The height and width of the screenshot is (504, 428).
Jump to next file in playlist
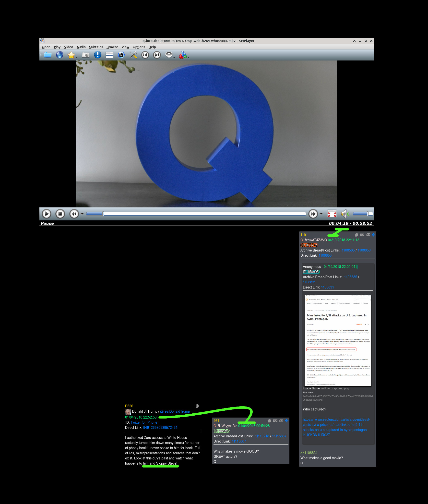157,55
